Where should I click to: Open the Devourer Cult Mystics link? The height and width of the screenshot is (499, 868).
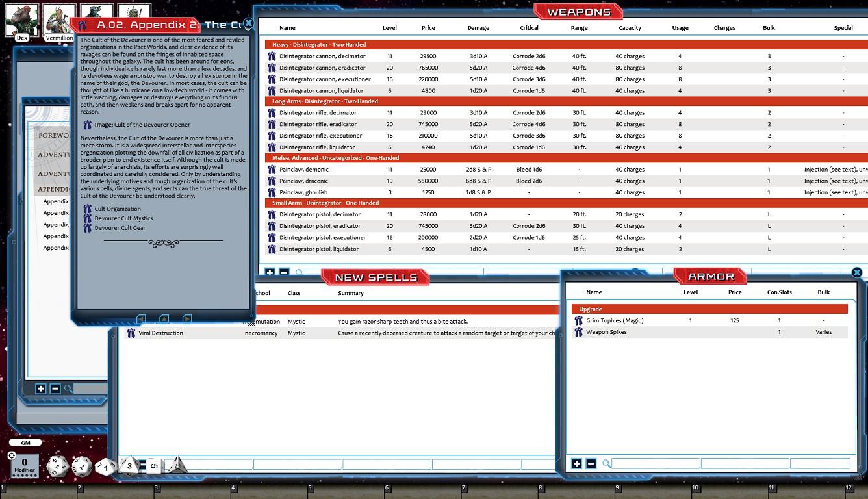pos(88,218)
